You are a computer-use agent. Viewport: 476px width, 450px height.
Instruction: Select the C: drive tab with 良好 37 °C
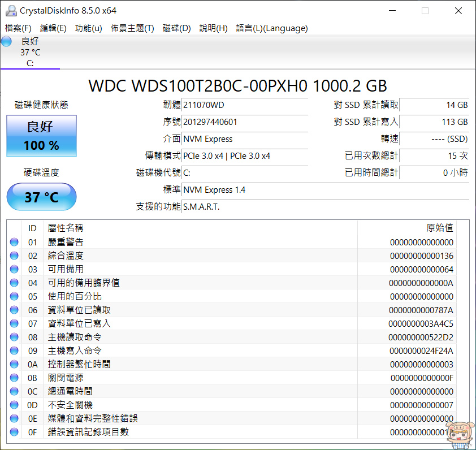pyautogui.click(x=30, y=52)
